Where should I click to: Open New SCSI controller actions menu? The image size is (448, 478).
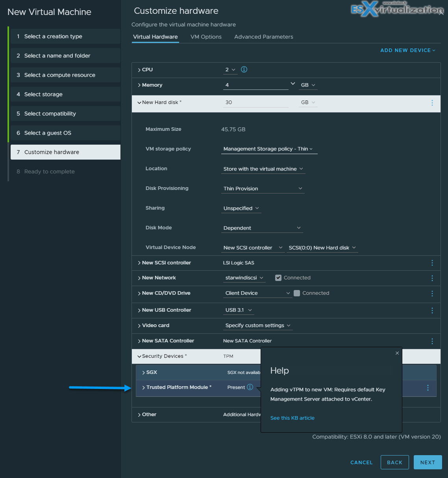pos(432,263)
